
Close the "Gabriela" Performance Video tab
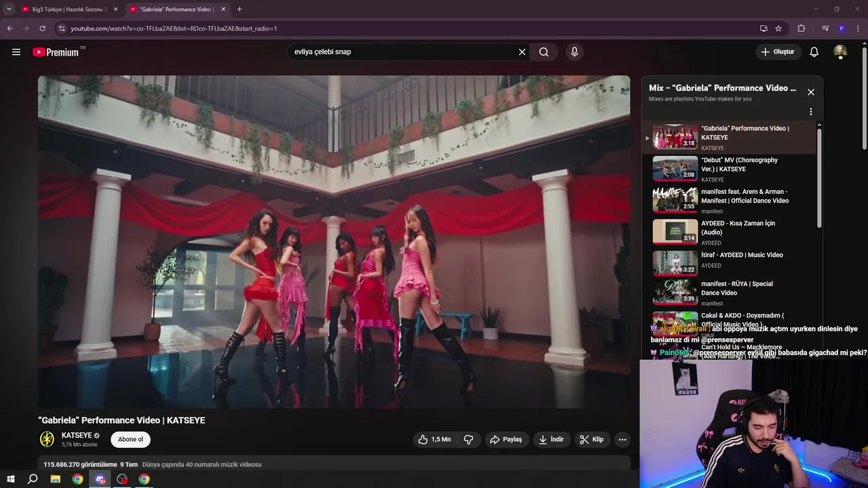(223, 9)
